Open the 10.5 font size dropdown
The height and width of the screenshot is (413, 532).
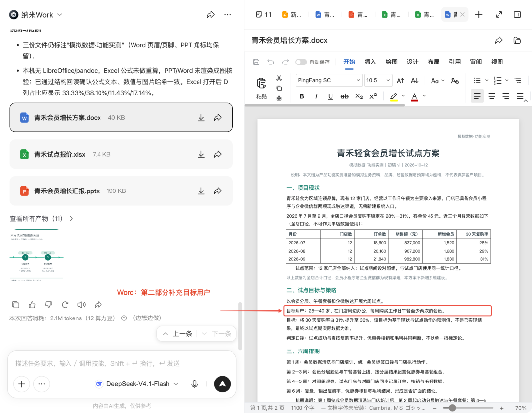378,80
